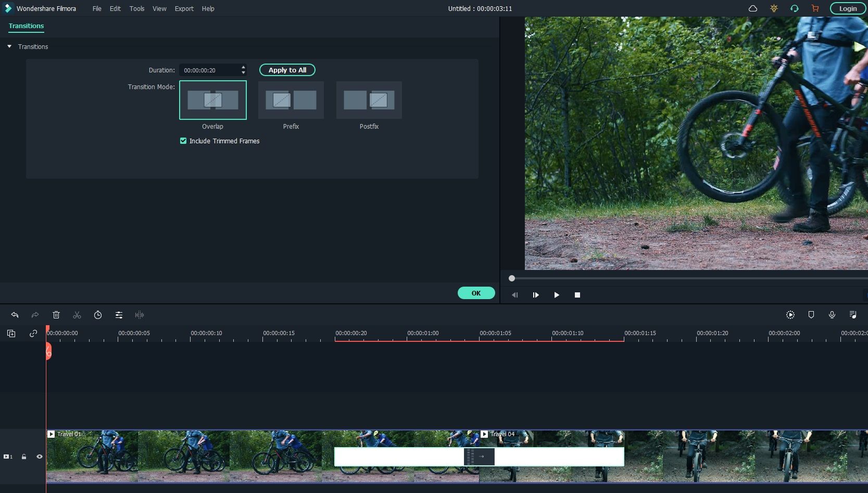The width and height of the screenshot is (868, 493).
Task: Click the 00:00:00:05 ruler mark
Action: [134, 333]
